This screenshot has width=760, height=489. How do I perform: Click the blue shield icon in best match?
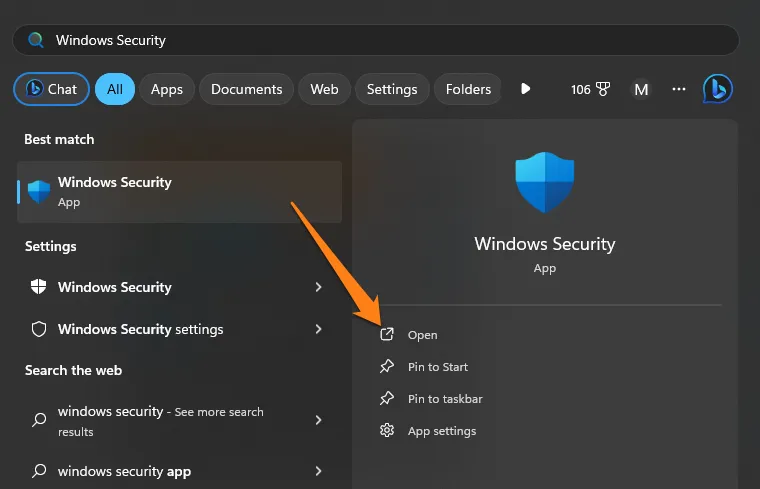[39, 192]
